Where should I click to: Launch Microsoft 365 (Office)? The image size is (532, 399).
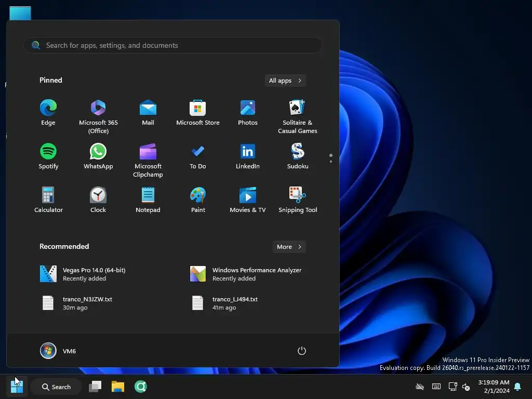pos(98,117)
